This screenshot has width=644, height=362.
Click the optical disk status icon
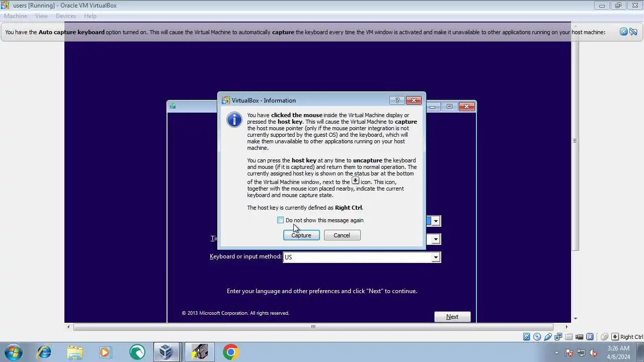point(537,337)
